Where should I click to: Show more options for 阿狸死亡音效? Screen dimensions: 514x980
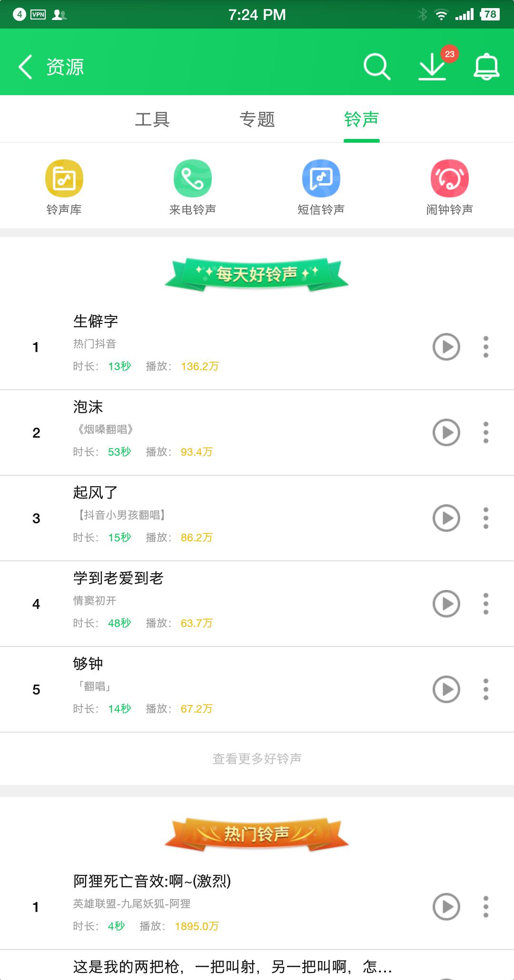[x=486, y=907]
